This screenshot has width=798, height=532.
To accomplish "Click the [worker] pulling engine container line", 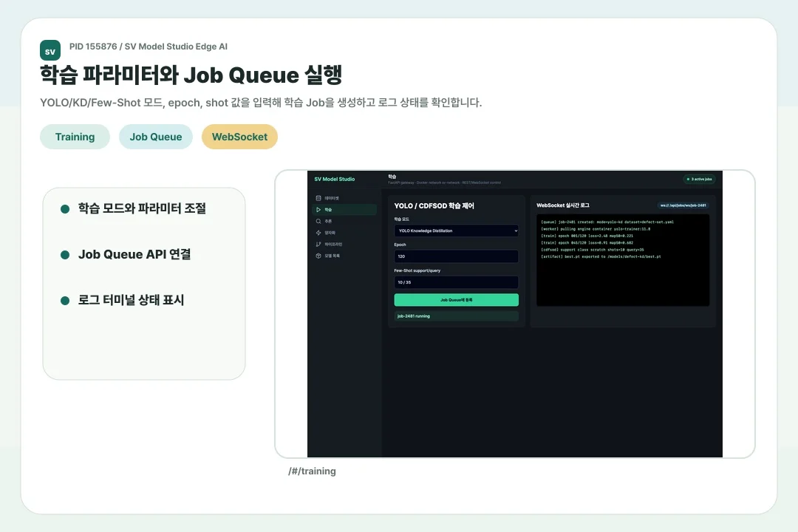I will [596, 229].
